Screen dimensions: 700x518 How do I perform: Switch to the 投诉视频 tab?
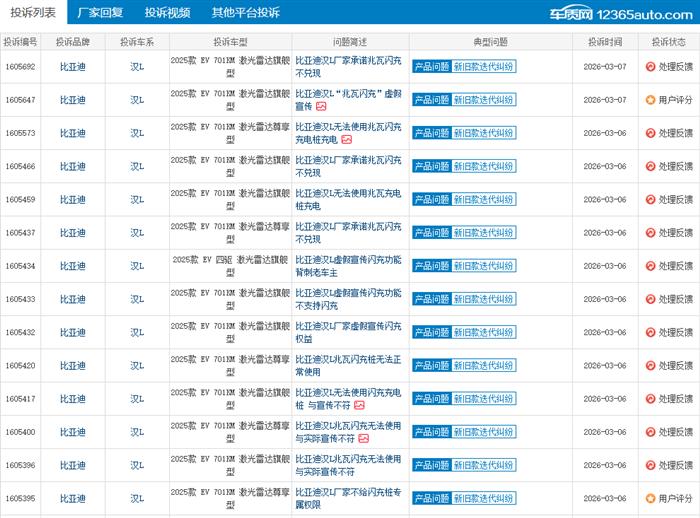click(x=167, y=13)
